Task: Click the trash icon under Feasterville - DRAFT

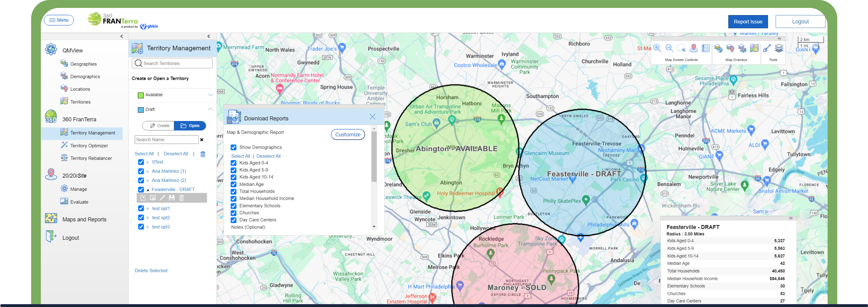Action: [181, 198]
